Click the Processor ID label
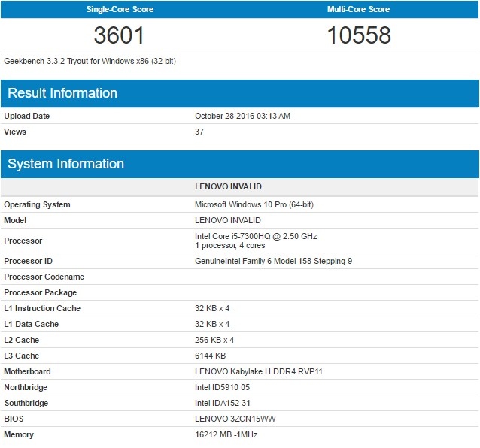The width and height of the screenshot is (480, 448). (x=28, y=261)
